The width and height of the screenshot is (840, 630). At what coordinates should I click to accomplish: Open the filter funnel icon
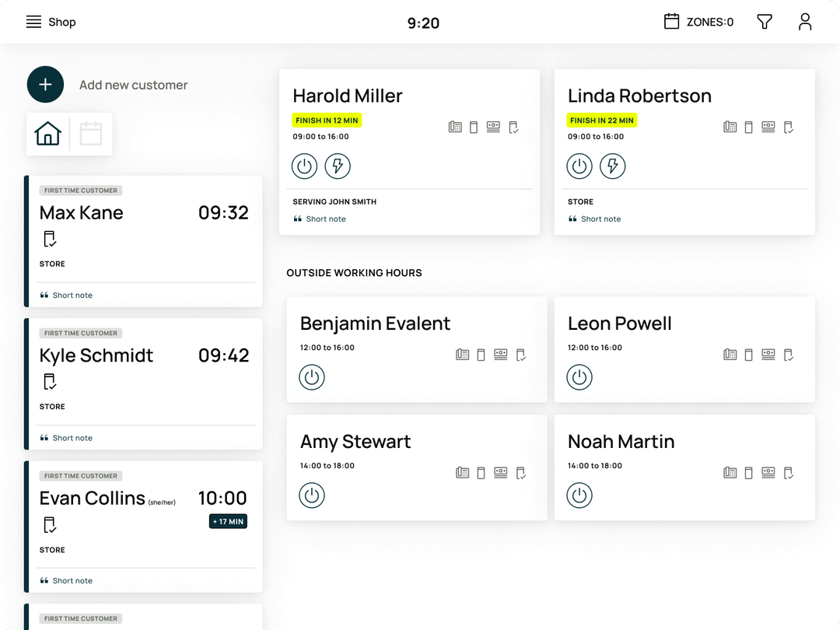(765, 22)
